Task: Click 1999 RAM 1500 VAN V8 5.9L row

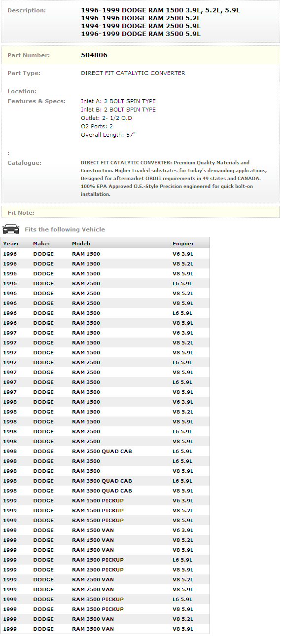Action: point(105,550)
